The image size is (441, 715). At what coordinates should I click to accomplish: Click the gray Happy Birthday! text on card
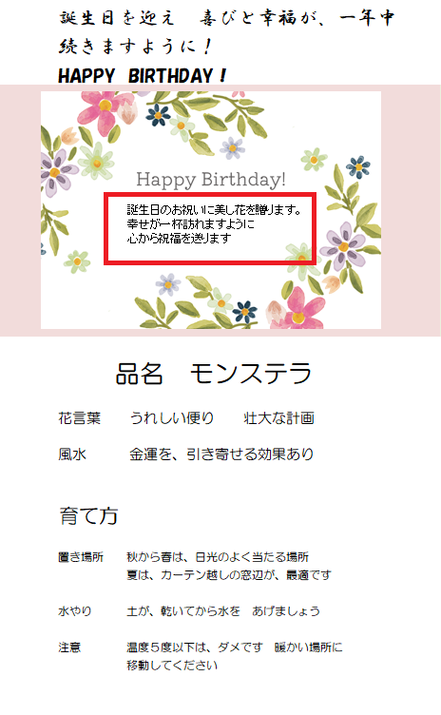(211, 179)
